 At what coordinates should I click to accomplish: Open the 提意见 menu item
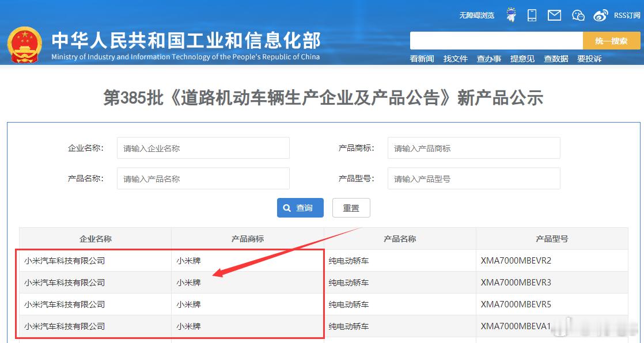[x=522, y=59]
